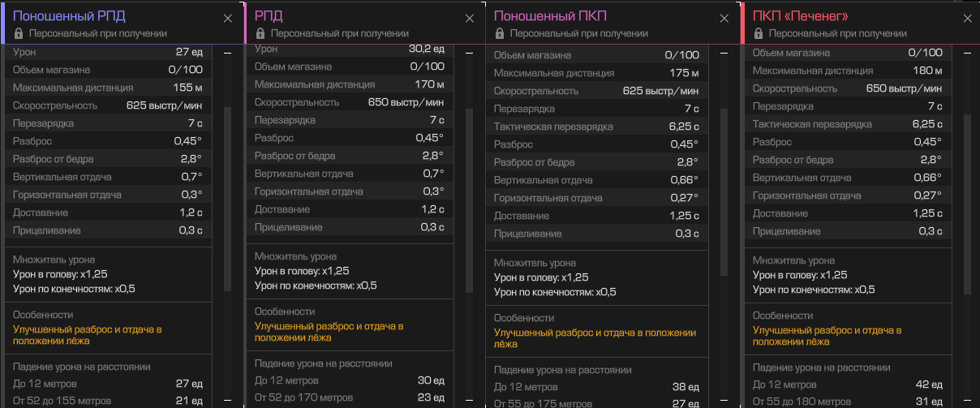This screenshot has height=408, width=980.
Task: Click Перезарядка 7 с row in РПД panel
Action: [350, 120]
